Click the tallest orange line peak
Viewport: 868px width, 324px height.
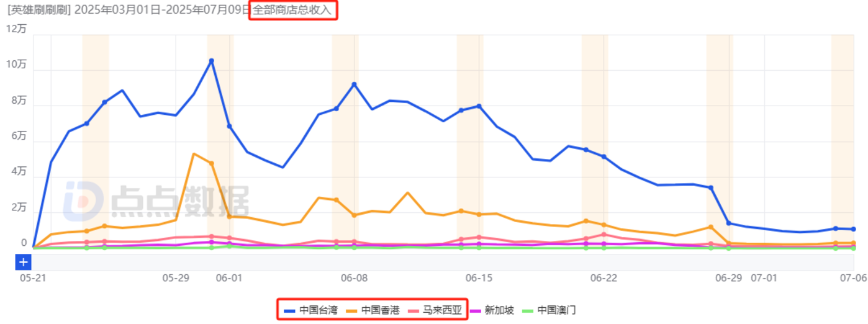click(x=194, y=154)
